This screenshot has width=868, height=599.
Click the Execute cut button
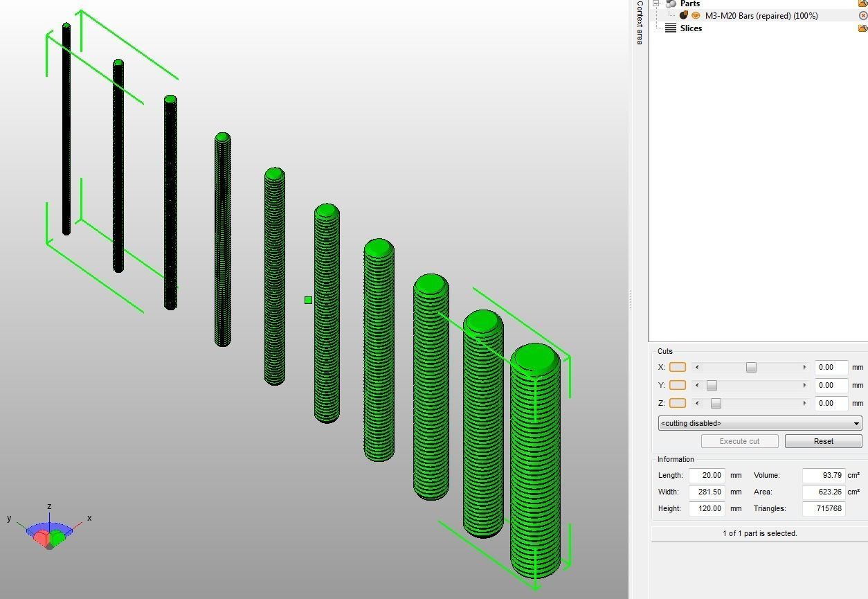(x=739, y=441)
